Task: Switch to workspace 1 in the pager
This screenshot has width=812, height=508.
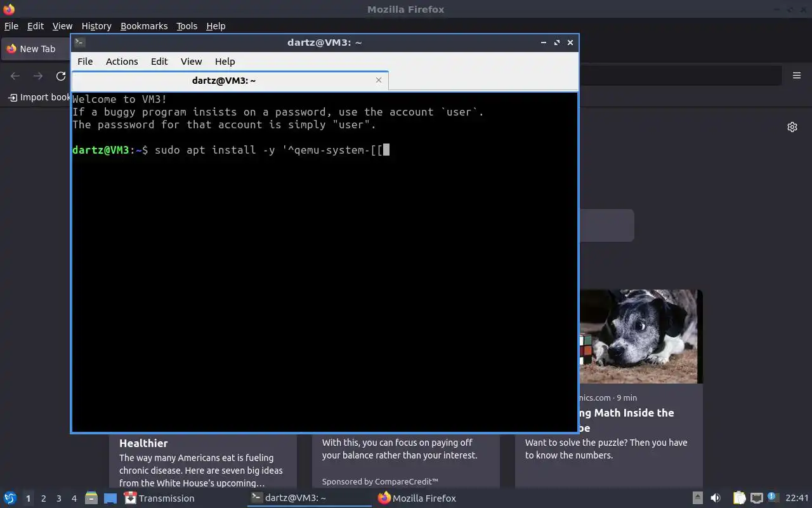Action: 28,498
